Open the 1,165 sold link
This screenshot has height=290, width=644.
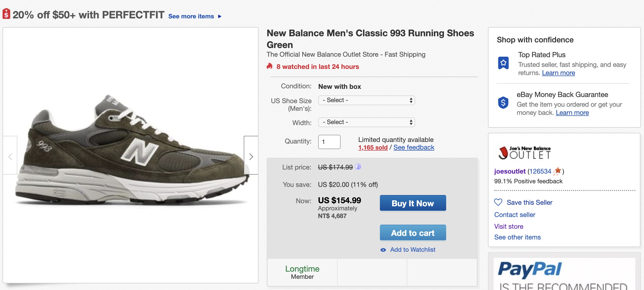tap(373, 148)
